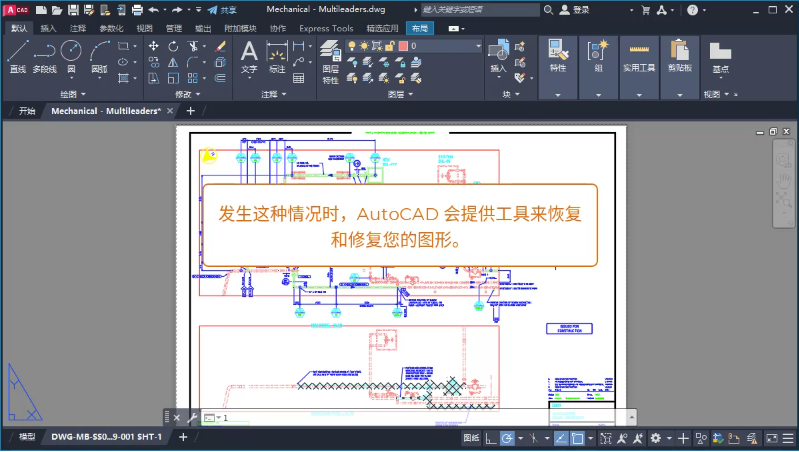Screen dimensions: 799x452
Task: Toggle ortho mode in status bar
Action: coord(490,438)
